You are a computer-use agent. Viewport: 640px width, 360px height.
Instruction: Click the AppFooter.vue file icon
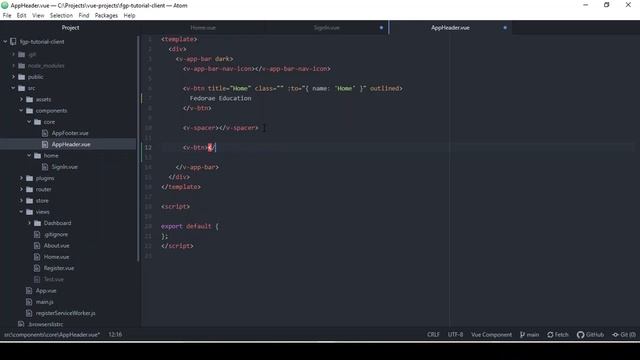coord(45,133)
